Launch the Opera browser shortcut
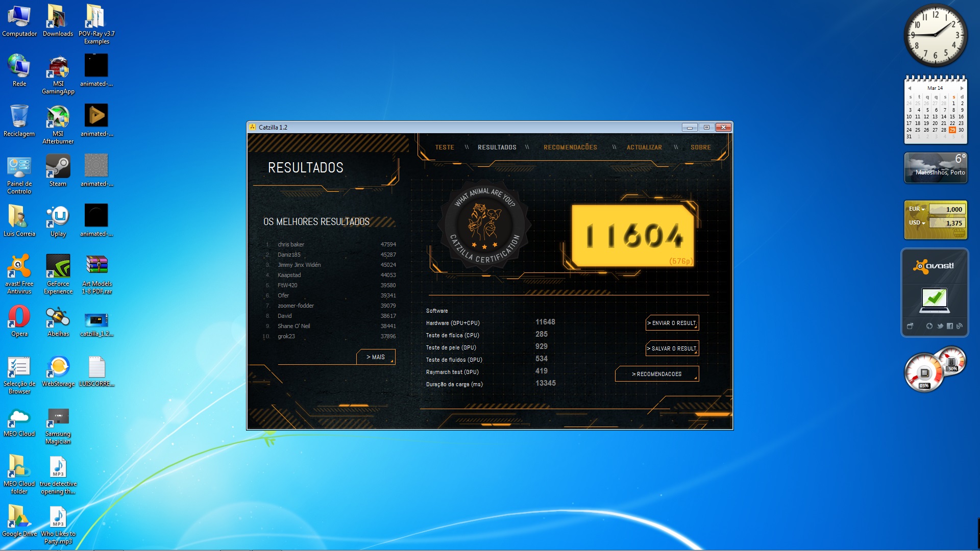 [x=19, y=321]
